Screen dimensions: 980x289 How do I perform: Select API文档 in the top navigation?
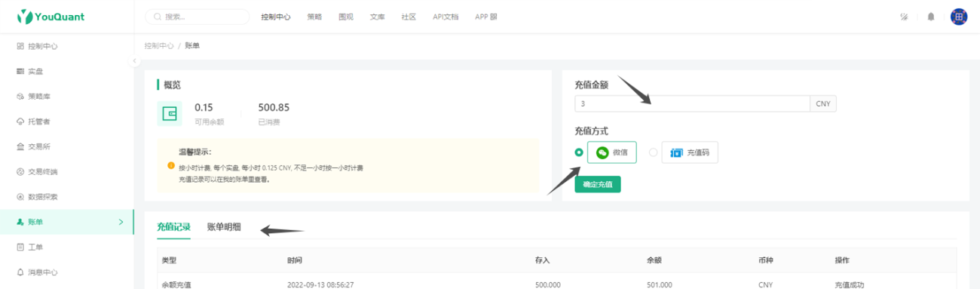[x=446, y=17]
